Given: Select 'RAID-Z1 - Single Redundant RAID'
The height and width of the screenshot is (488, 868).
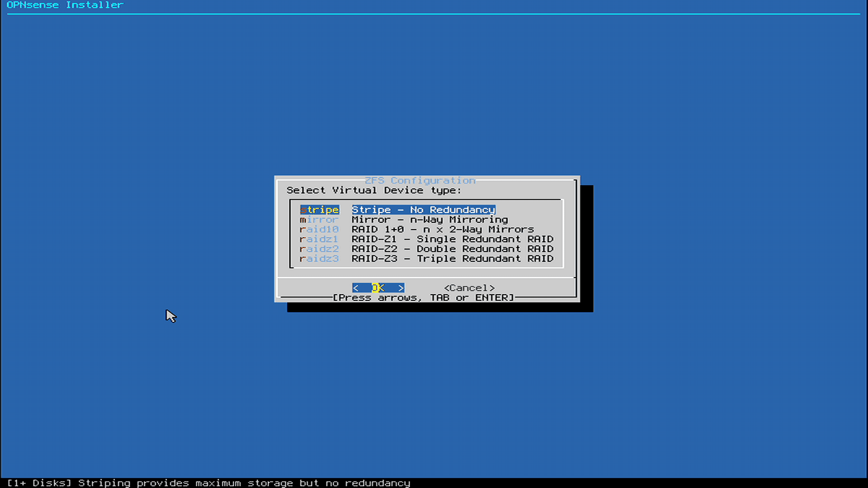Looking at the screenshot, I should point(452,239).
